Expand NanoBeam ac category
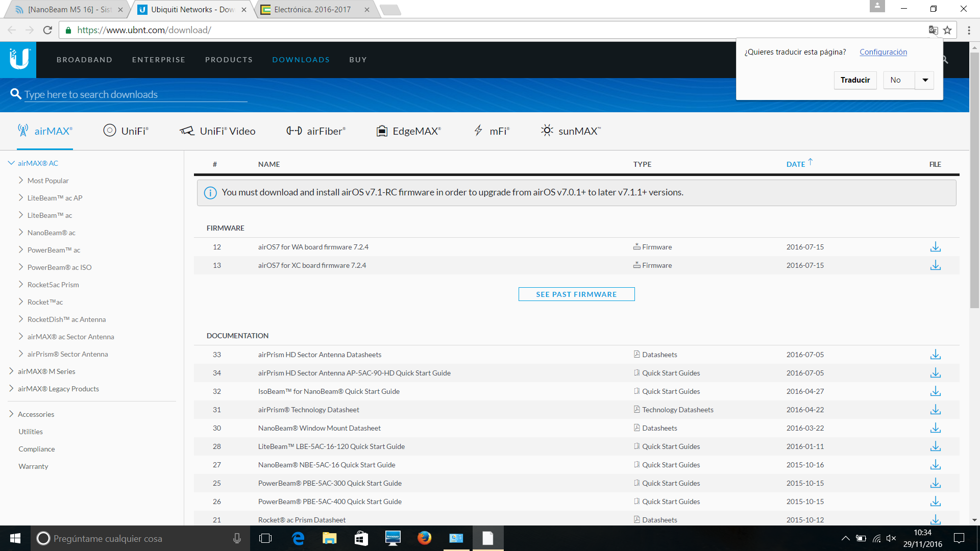Viewport: 980px width, 551px height. (x=21, y=233)
